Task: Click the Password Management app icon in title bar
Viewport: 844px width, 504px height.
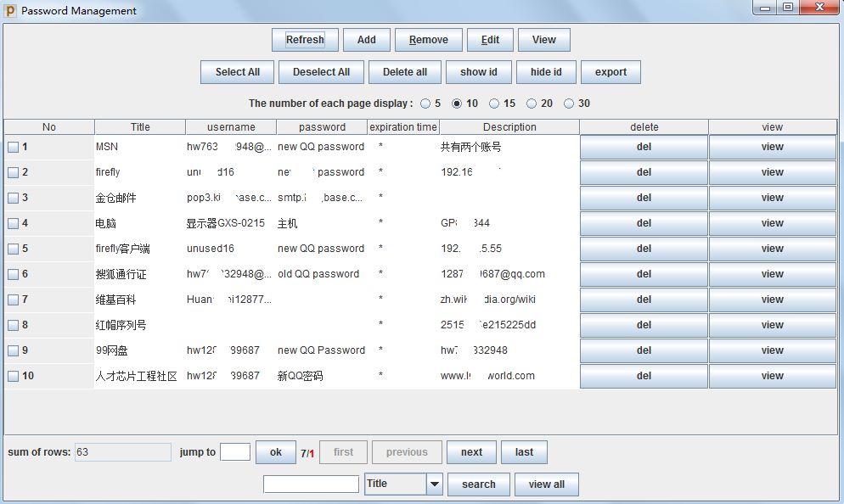Action: pyautogui.click(x=10, y=11)
